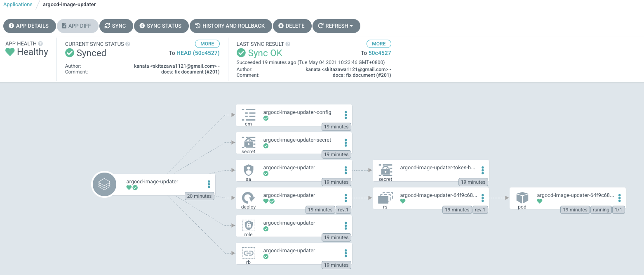644x275 pixels.
Task: Click the pod icon on argocd-image-updater-64f9c68 pod
Action: click(x=522, y=198)
